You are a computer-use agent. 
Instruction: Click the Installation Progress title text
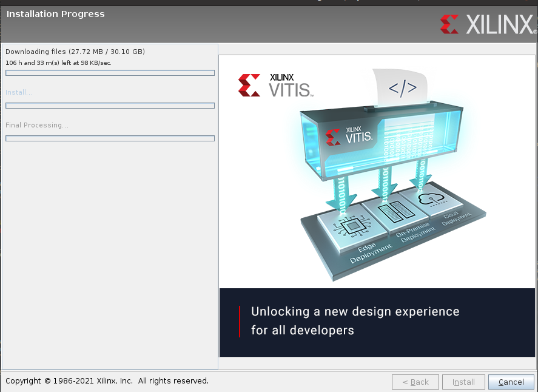56,14
